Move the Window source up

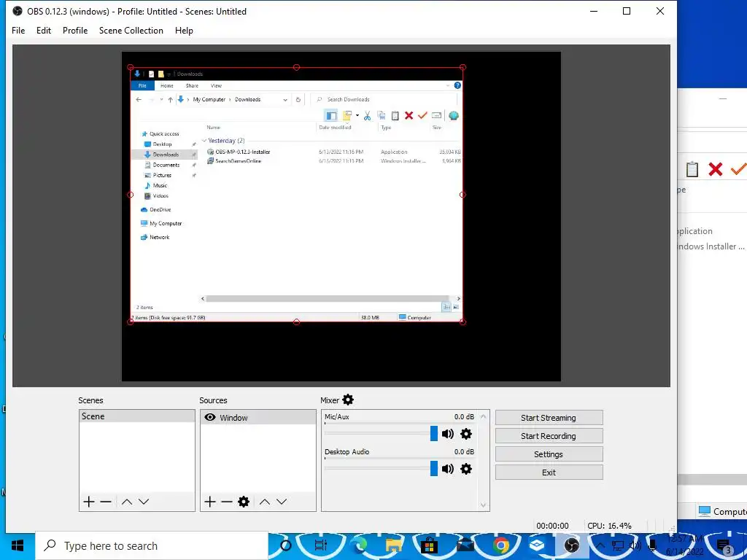click(x=265, y=502)
